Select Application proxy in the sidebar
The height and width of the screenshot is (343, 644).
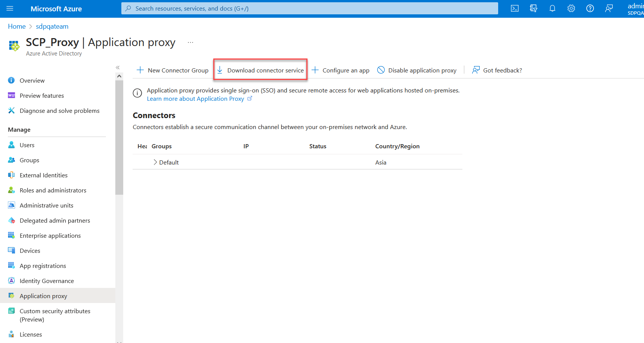pos(58,296)
